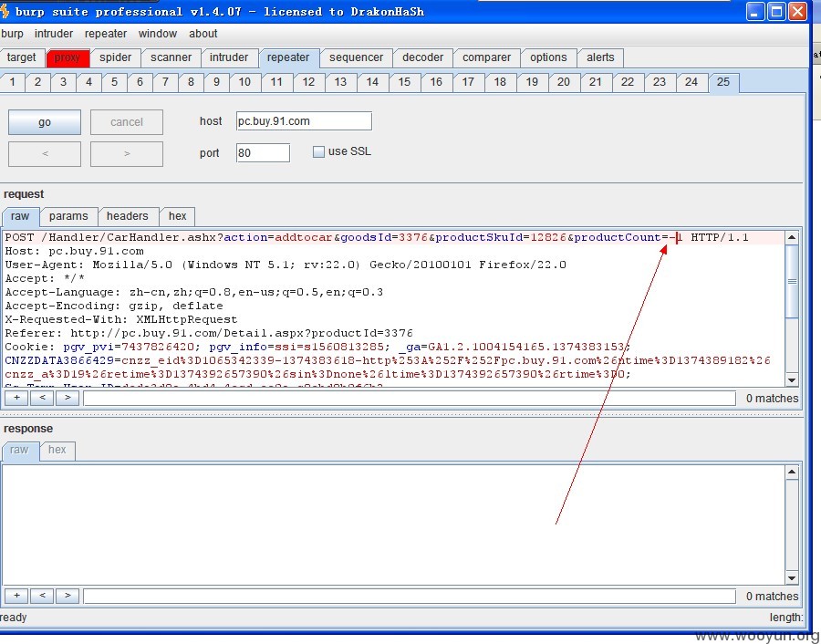Image resolution: width=821 pixels, height=644 pixels.
Task: Click response pane scrollbar down arrow
Action: point(792,578)
